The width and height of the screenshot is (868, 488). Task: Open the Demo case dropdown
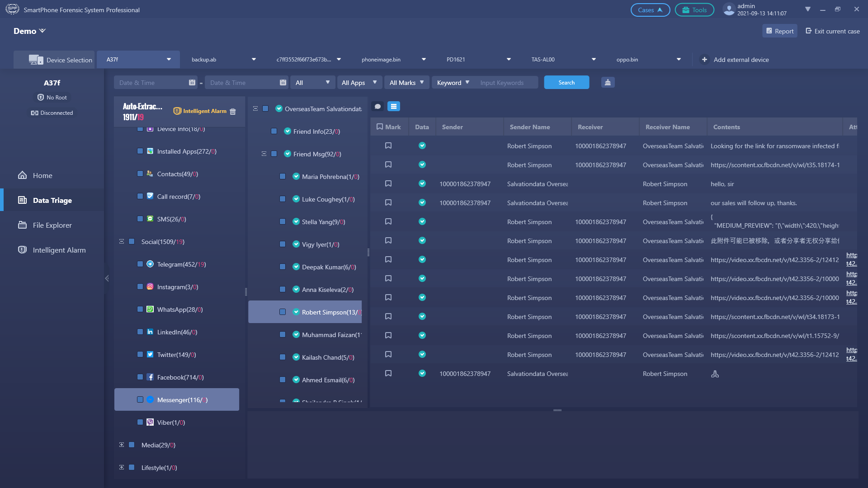click(x=29, y=31)
